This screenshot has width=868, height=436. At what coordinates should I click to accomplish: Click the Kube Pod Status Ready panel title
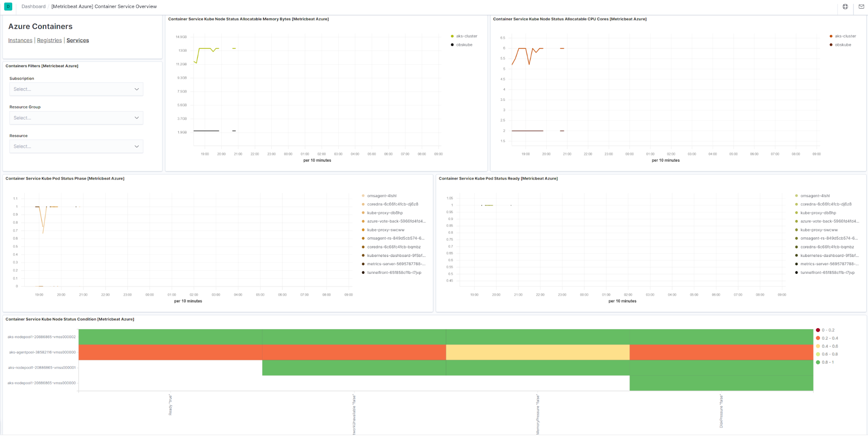(498, 179)
